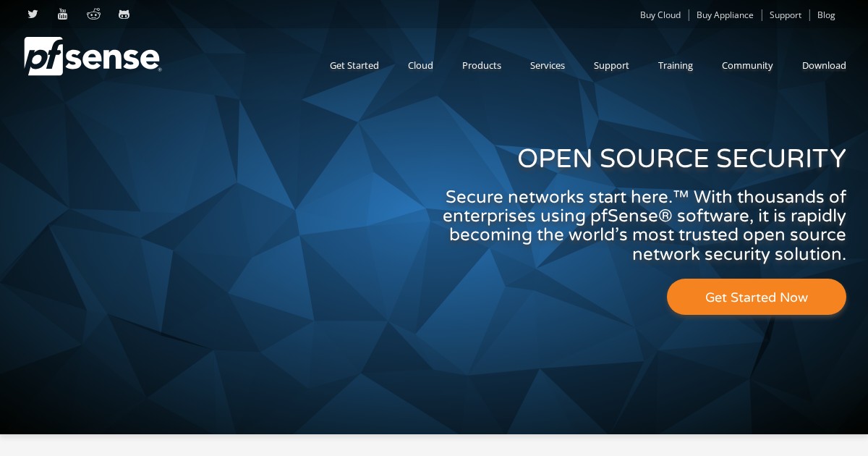
Task: Click the Buy Appliance link
Action: (725, 15)
